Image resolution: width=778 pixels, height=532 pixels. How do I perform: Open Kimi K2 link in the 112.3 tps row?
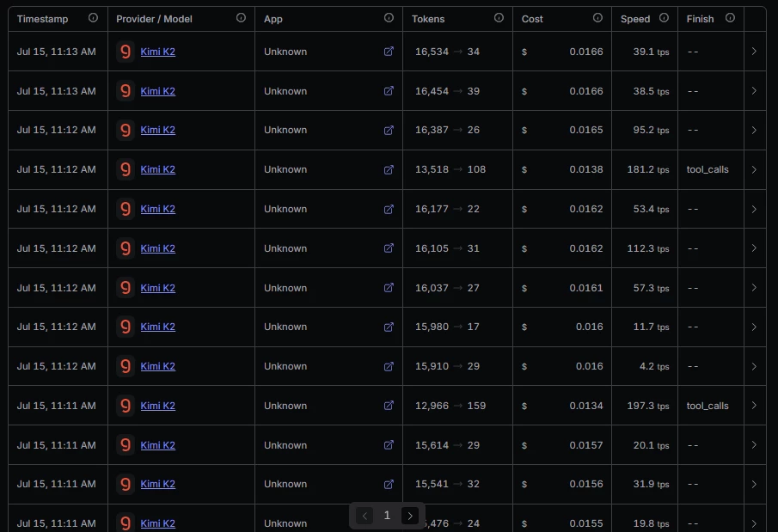158,248
